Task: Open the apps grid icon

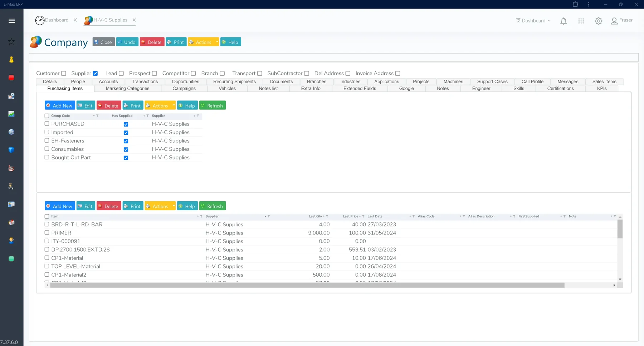Action: tap(581, 21)
